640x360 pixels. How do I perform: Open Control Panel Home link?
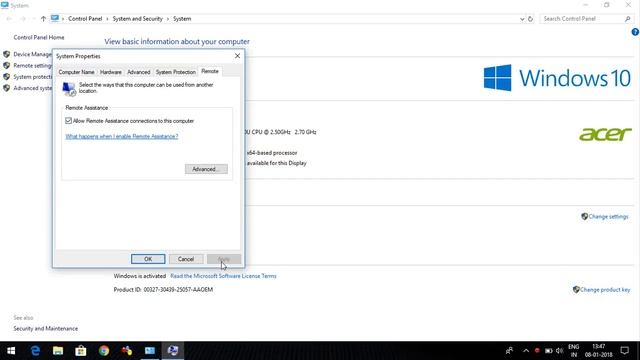[39, 37]
